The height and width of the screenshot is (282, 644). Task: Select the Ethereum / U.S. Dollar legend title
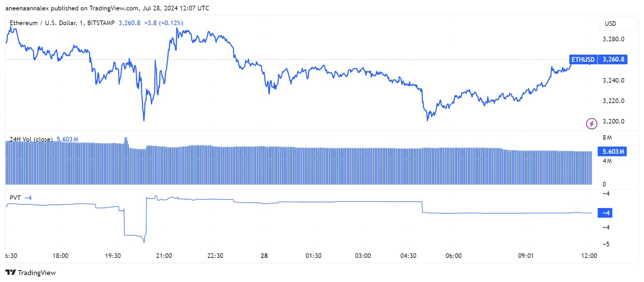point(62,23)
